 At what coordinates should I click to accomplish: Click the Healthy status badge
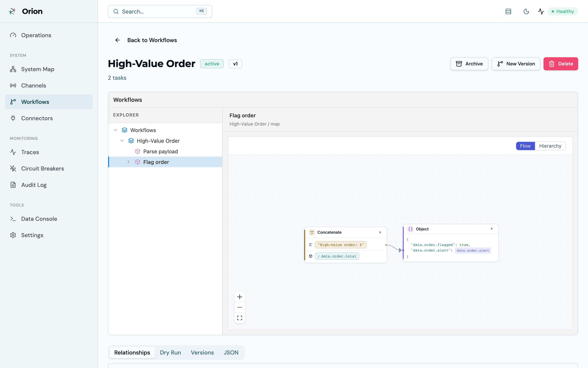(x=563, y=11)
